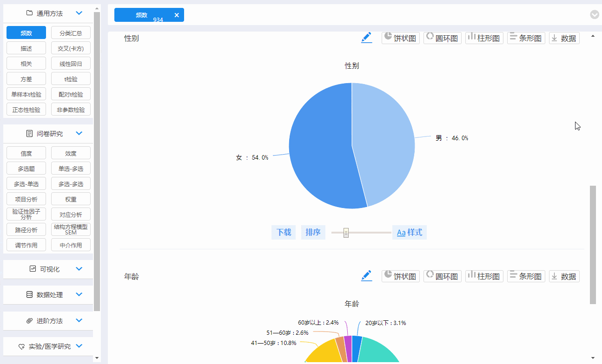Switch 年龄 chart to 圆环图

(443, 276)
